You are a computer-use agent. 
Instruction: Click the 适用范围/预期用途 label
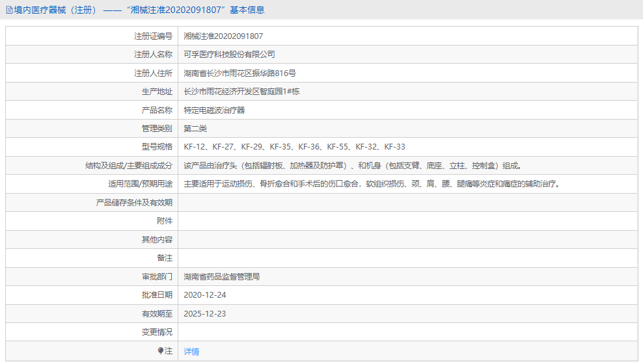[x=140, y=184]
